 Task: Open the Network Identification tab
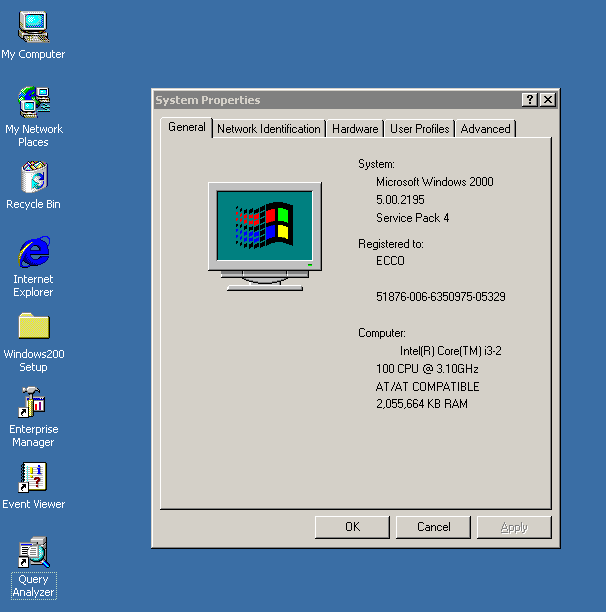pos(269,129)
